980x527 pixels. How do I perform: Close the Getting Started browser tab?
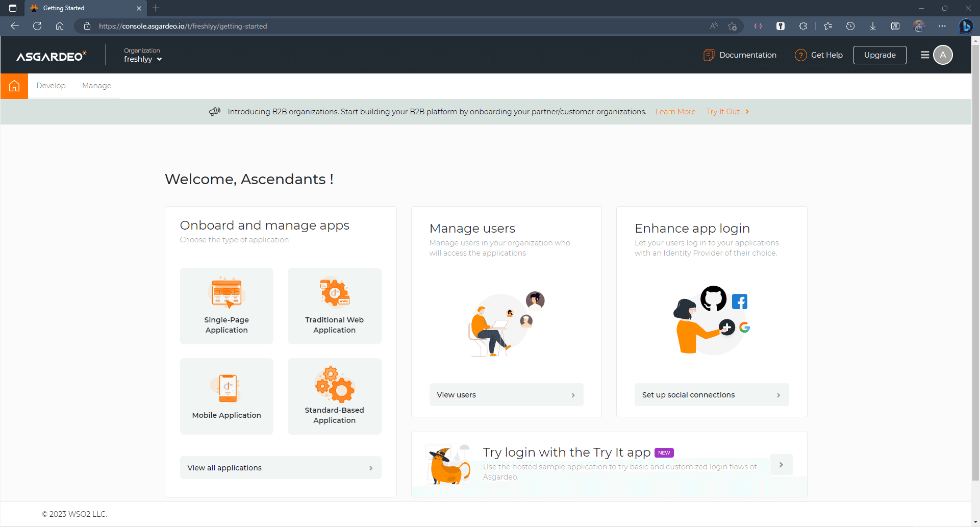click(x=139, y=8)
